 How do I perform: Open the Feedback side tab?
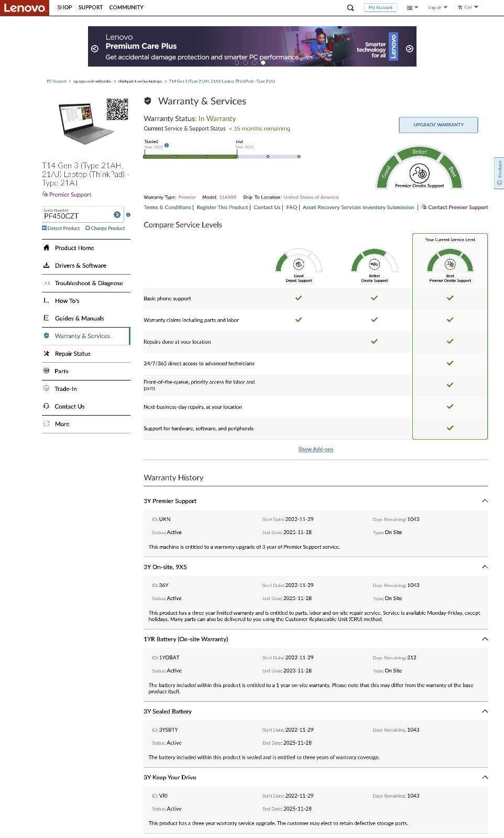pos(499,173)
